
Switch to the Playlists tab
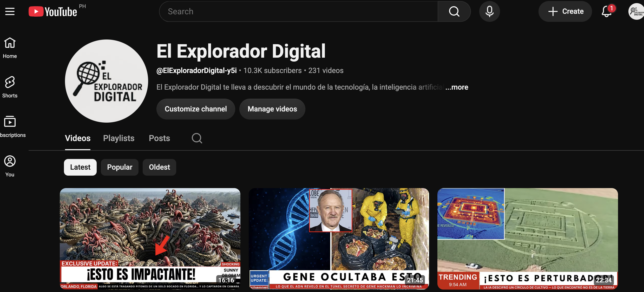point(119,138)
